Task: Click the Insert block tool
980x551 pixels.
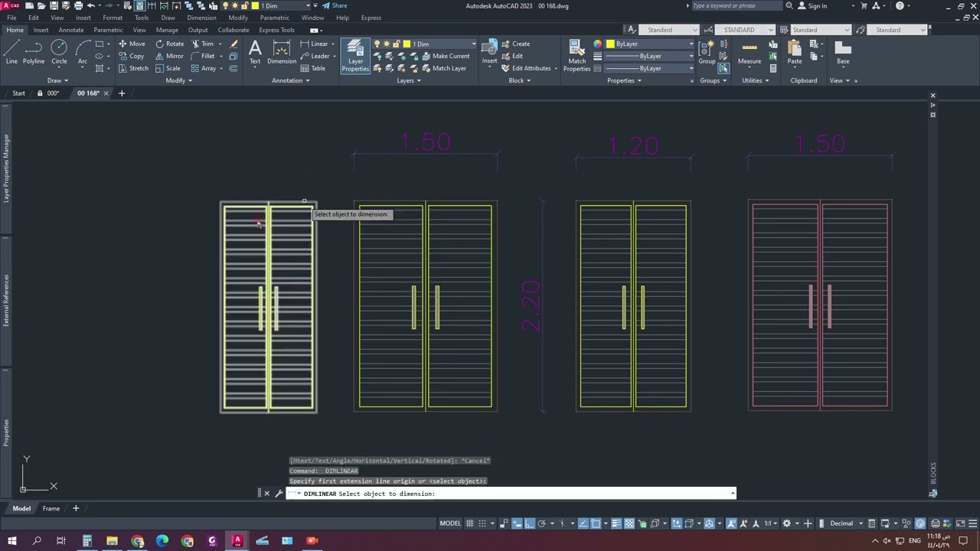Action: (489, 52)
